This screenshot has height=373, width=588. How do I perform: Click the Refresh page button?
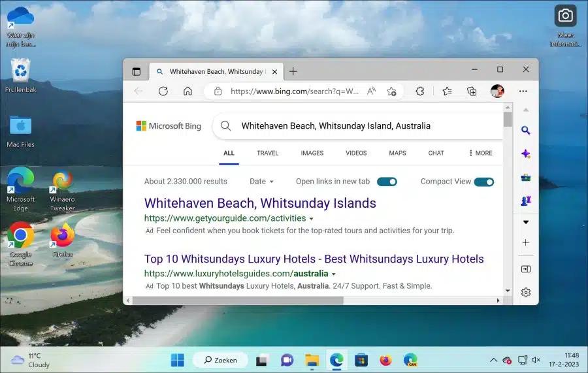tap(163, 91)
